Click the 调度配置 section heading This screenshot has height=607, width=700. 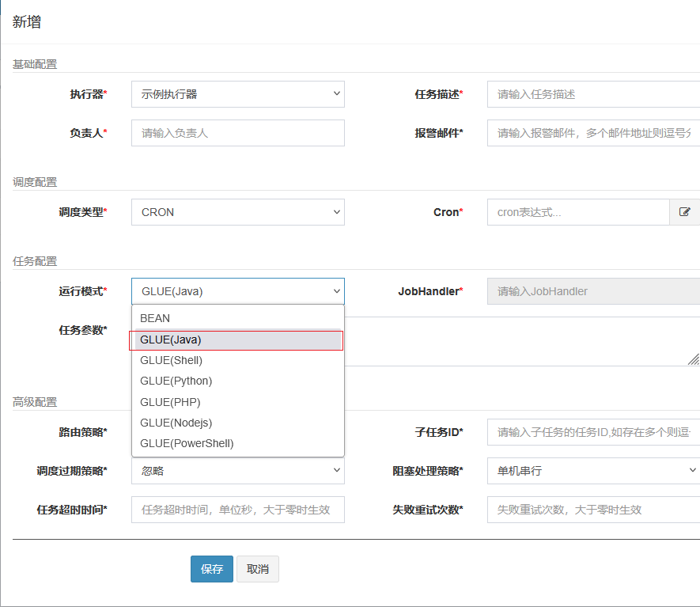(x=35, y=182)
